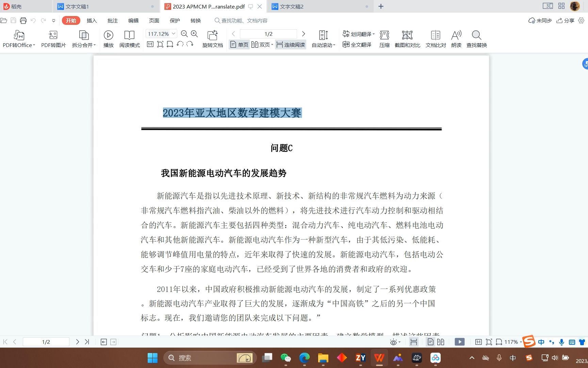Expand the 117.12% zoom dropdown
The width and height of the screenshot is (588, 368).
pyautogui.click(x=174, y=34)
